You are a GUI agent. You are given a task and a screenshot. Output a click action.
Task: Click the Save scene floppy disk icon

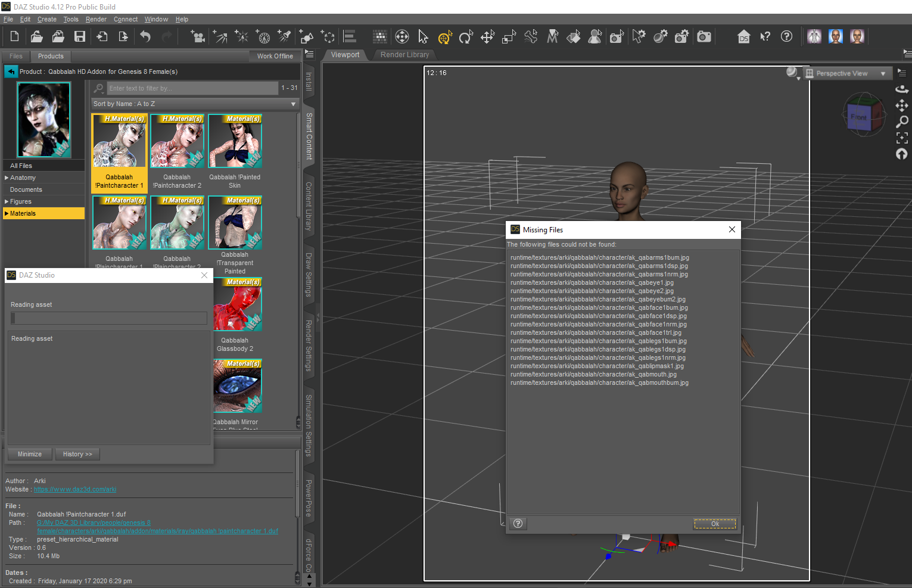point(79,37)
